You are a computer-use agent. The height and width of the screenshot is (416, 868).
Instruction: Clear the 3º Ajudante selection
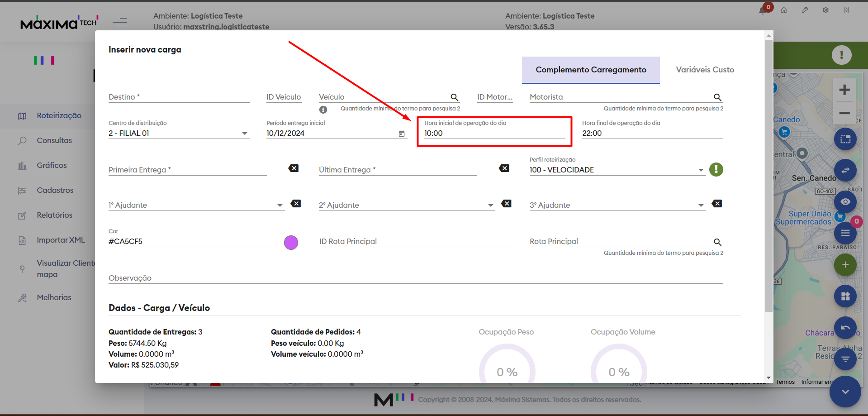[717, 204]
